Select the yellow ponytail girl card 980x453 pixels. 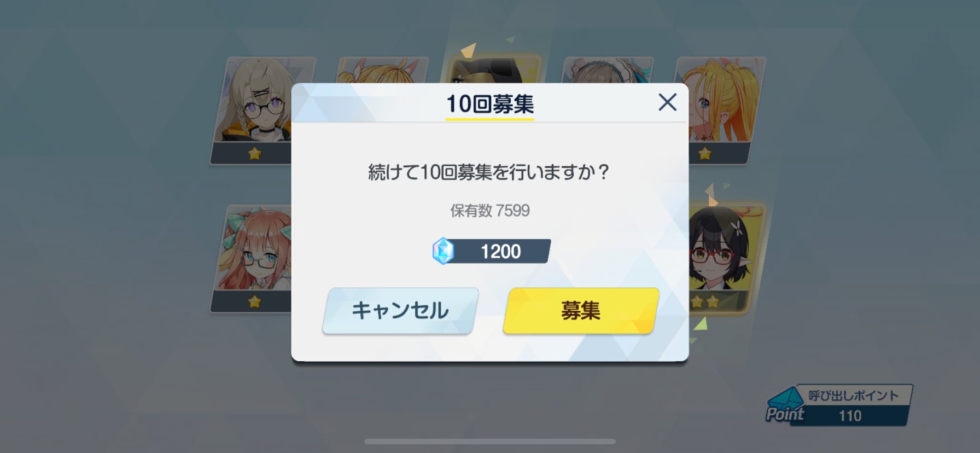[722, 111]
